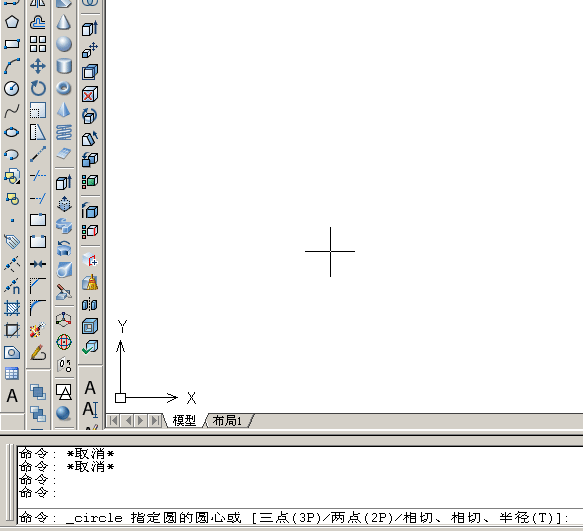Image resolution: width=583 pixels, height=531 pixels.
Task: Select the Trim tool
Action: (38, 176)
